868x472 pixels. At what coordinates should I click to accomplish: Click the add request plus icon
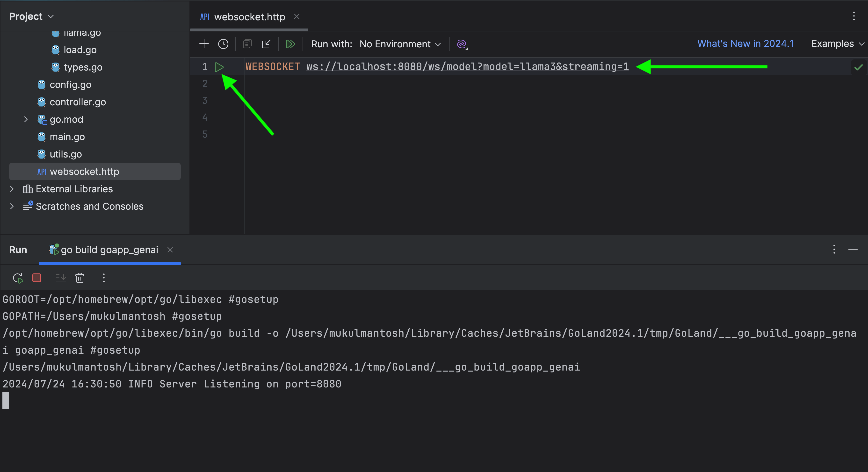[x=203, y=43]
